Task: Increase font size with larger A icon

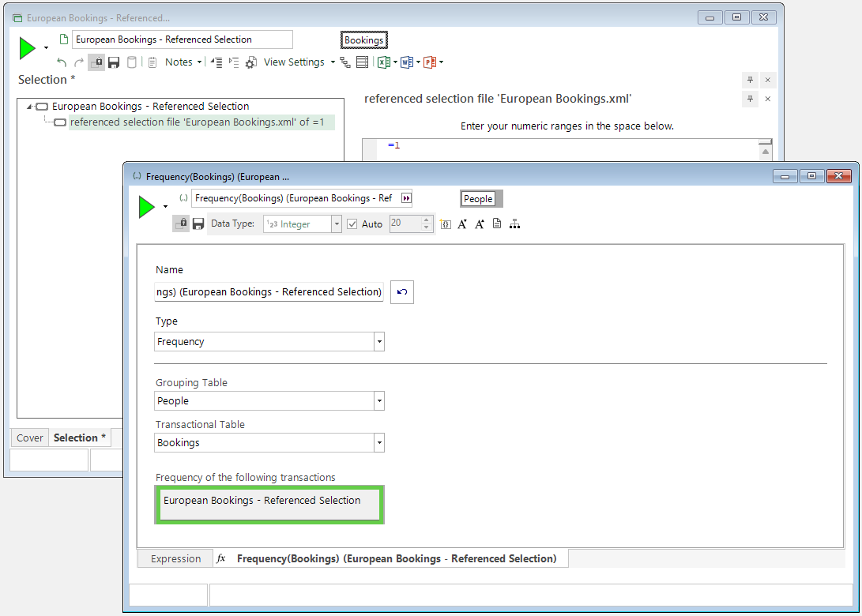Action: click(x=480, y=224)
